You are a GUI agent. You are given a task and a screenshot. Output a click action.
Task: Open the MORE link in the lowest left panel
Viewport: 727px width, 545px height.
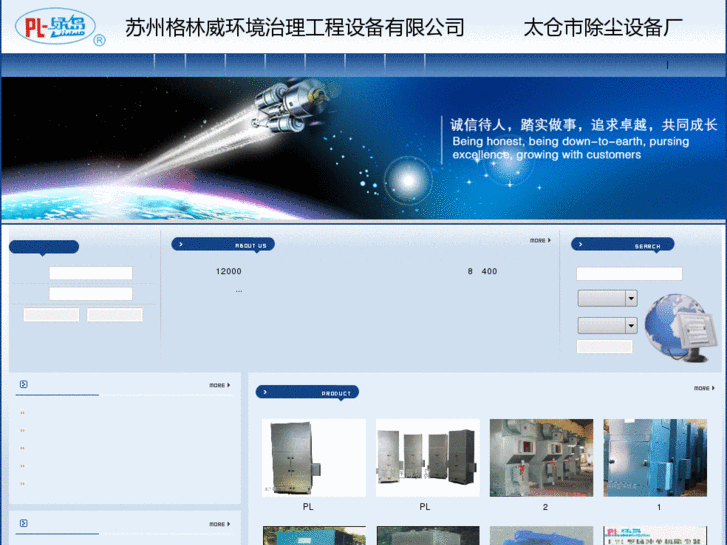219,524
